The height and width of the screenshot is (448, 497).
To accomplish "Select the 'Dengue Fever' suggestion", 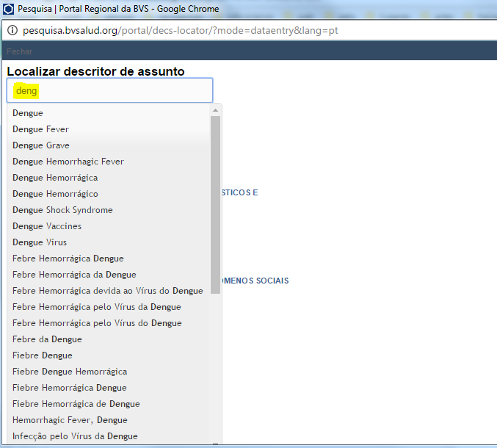I will (x=109, y=129).
